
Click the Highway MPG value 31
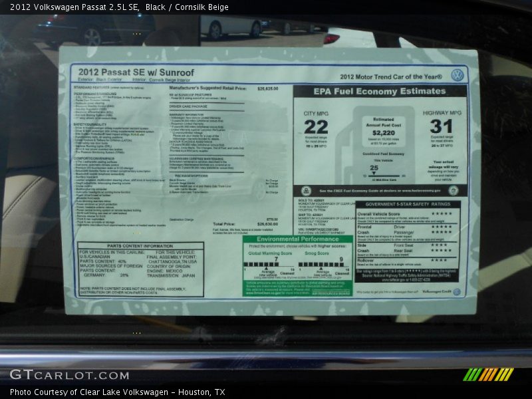click(441, 126)
